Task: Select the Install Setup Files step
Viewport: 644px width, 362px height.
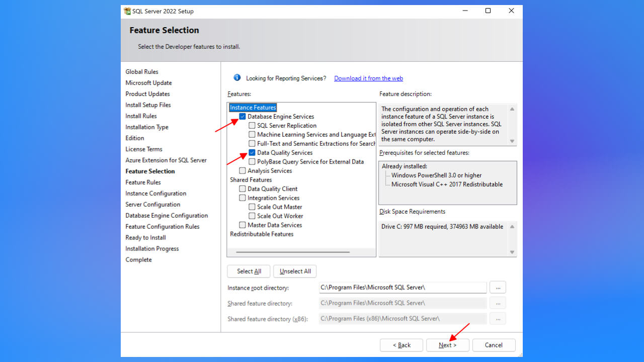Action: 148,105
